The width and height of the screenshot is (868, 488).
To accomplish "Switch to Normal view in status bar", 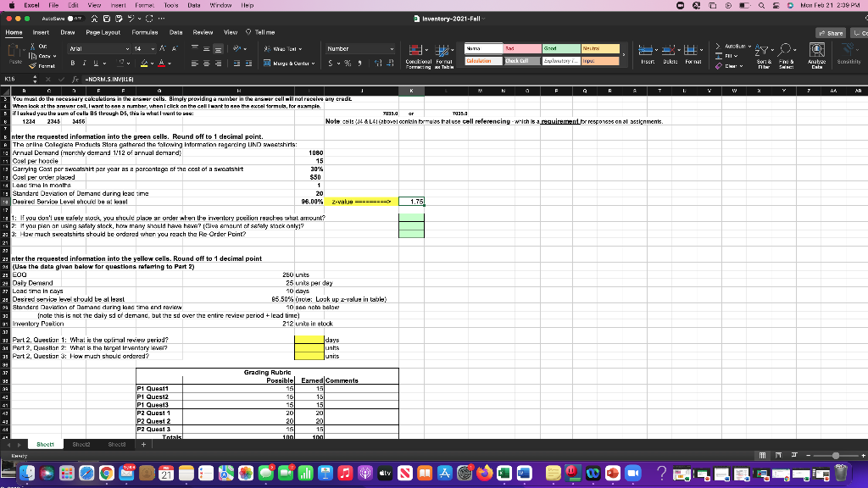I will click(x=762, y=455).
